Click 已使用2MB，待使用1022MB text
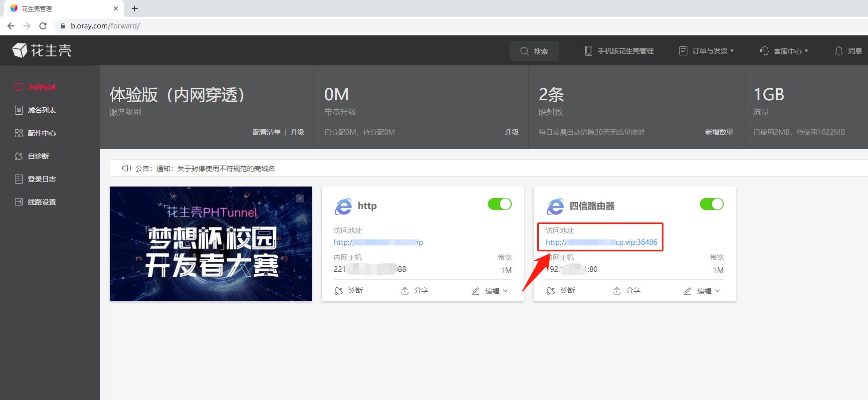Screen dimensions: 868x400 click(x=799, y=132)
